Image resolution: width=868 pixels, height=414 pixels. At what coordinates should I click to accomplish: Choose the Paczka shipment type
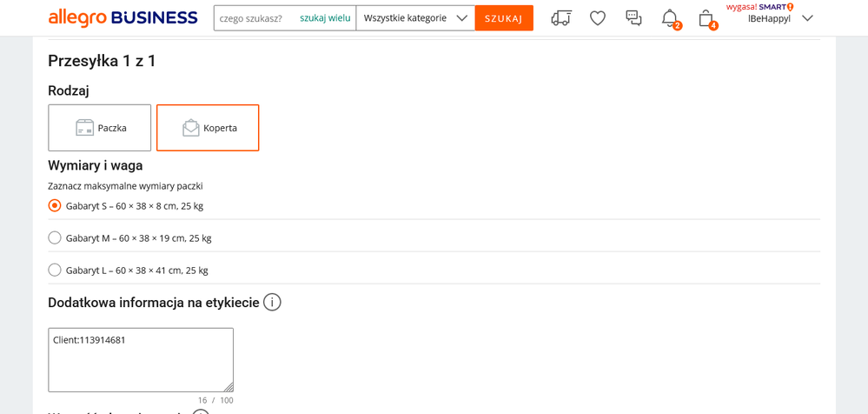coord(100,128)
